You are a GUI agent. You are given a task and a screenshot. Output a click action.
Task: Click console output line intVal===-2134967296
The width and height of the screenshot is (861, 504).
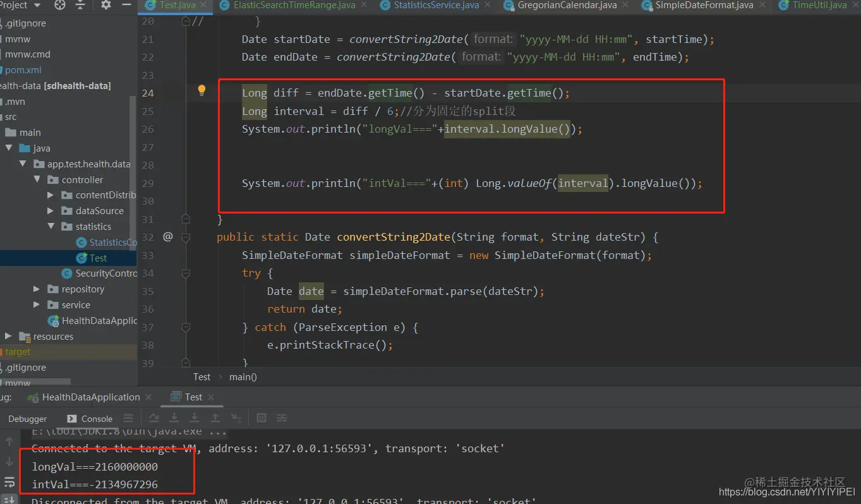click(95, 484)
